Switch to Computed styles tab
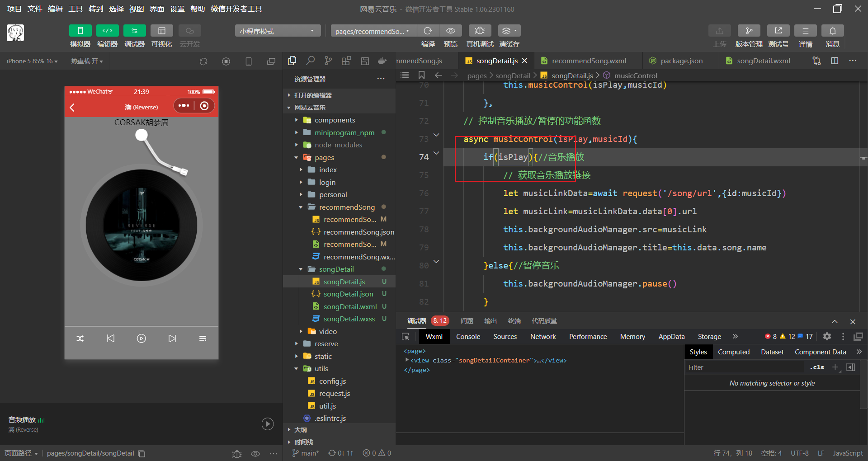Image resolution: width=868 pixels, height=461 pixels. pos(734,352)
